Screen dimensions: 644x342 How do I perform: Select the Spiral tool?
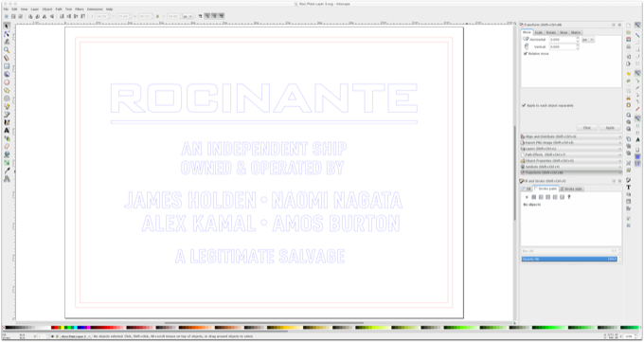[7, 99]
